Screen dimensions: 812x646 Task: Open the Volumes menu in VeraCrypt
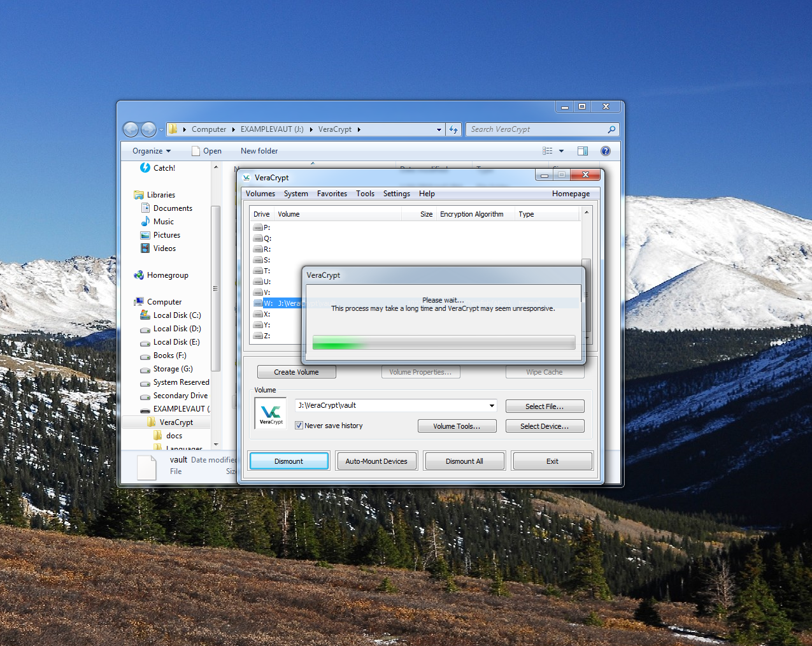click(x=260, y=194)
